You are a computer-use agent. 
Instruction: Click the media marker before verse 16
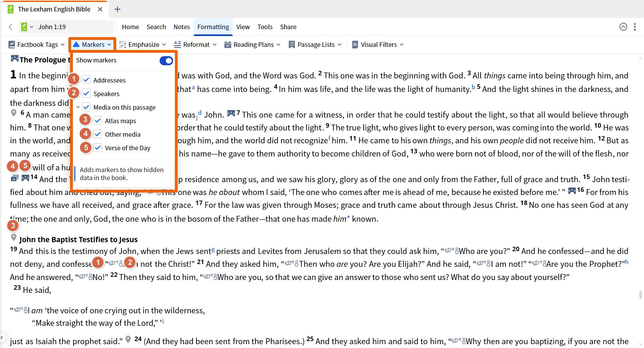(x=572, y=190)
